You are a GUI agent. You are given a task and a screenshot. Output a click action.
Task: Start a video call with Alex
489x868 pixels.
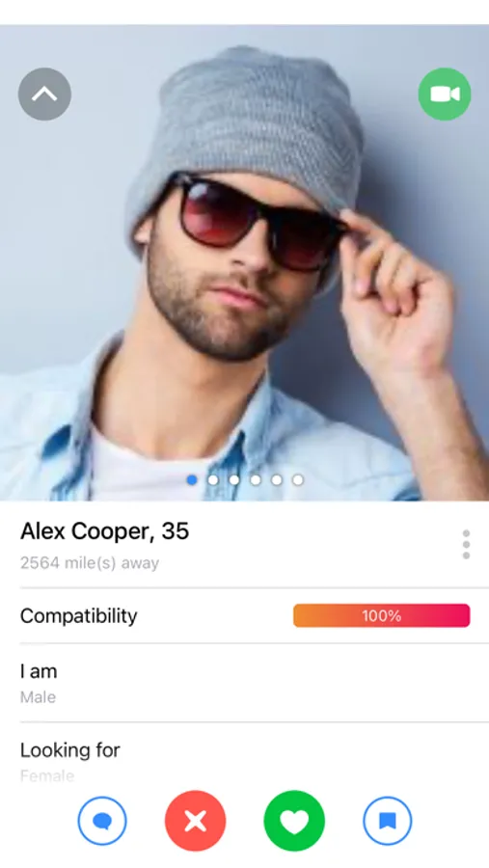point(444,95)
